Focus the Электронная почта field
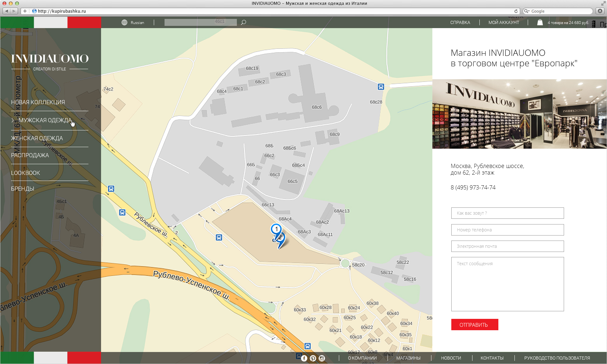This screenshot has width=607, height=364. 508,246
